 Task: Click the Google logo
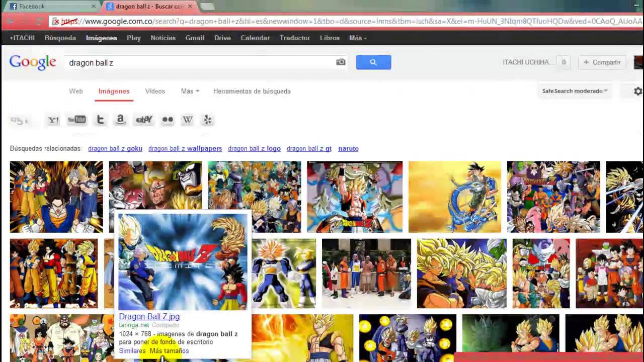(x=33, y=62)
